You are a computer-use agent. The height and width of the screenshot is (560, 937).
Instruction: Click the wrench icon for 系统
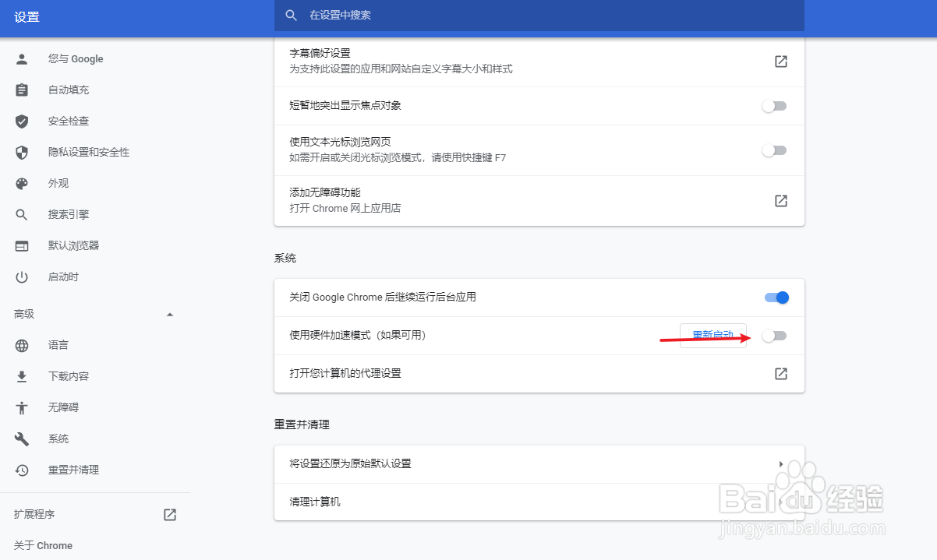22,438
